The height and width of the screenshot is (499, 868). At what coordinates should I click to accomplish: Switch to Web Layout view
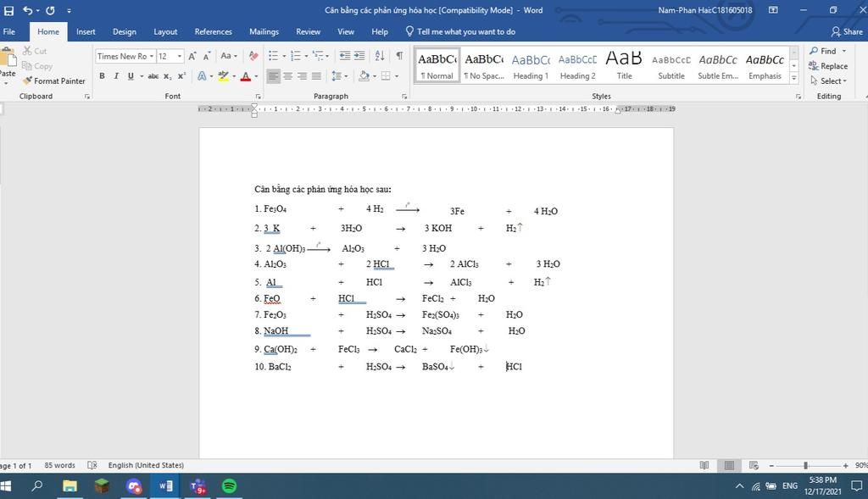click(754, 465)
